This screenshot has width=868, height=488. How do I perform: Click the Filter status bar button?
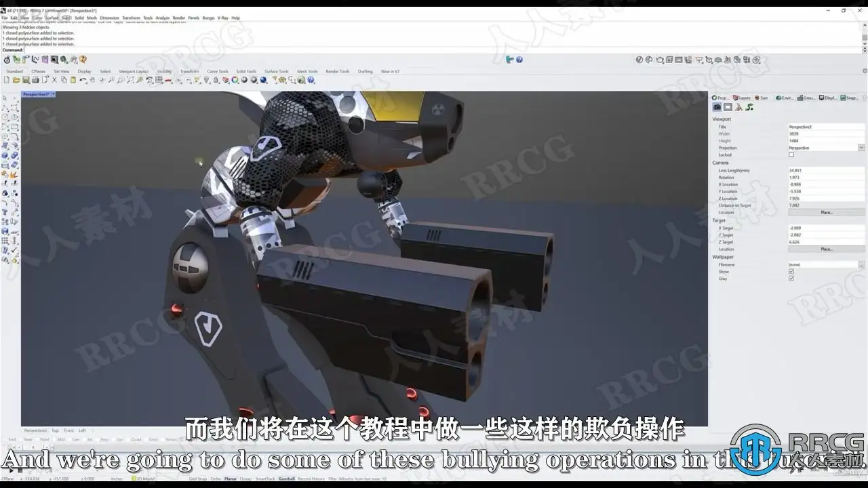point(332,479)
